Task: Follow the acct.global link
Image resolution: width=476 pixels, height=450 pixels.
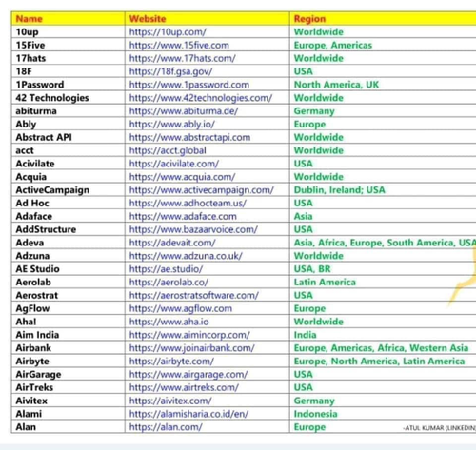Action: (x=168, y=150)
